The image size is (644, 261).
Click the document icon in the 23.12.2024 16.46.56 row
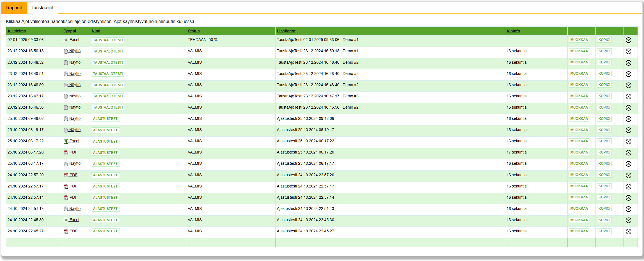66,107
